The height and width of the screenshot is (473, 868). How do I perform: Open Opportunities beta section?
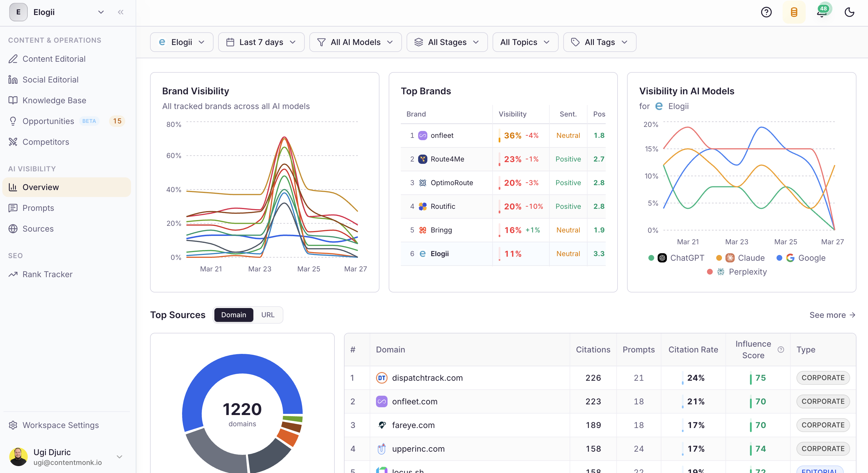tap(48, 121)
